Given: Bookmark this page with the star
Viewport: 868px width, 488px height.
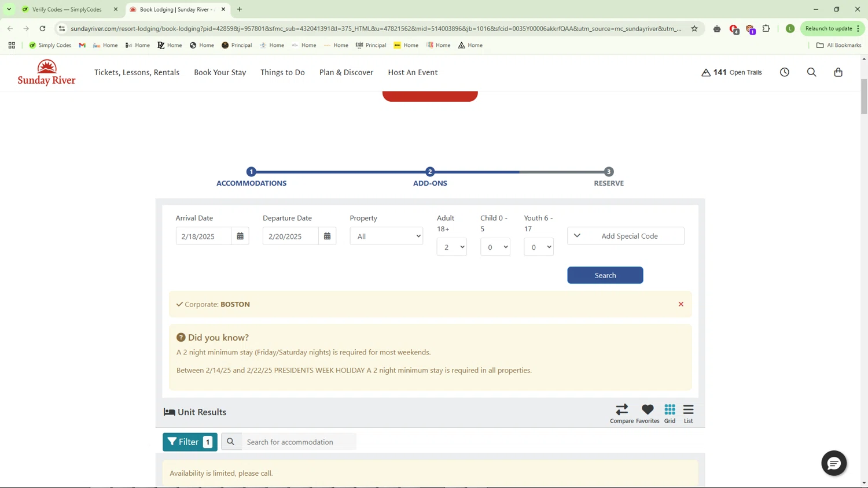Looking at the screenshot, I should point(694,28).
